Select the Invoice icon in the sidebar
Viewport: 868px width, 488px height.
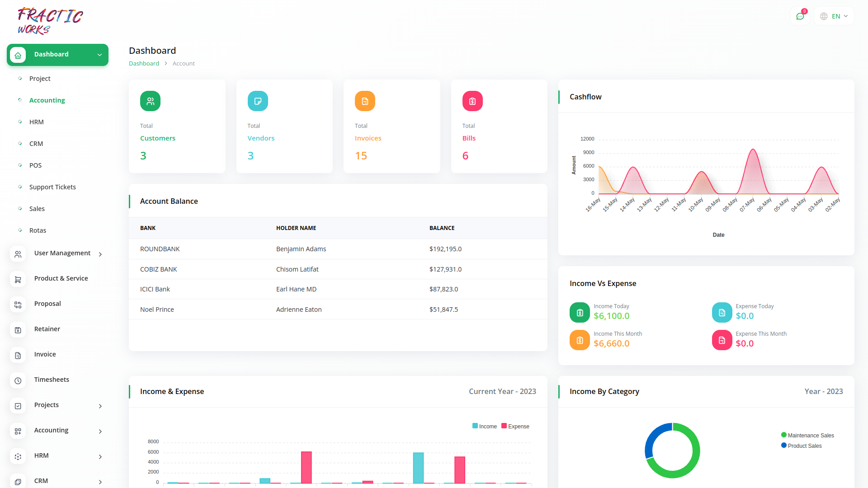(x=18, y=356)
